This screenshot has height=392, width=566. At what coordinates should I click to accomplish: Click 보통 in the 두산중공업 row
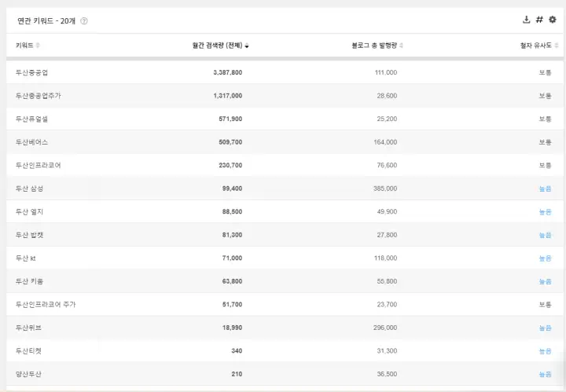coord(545,72)
